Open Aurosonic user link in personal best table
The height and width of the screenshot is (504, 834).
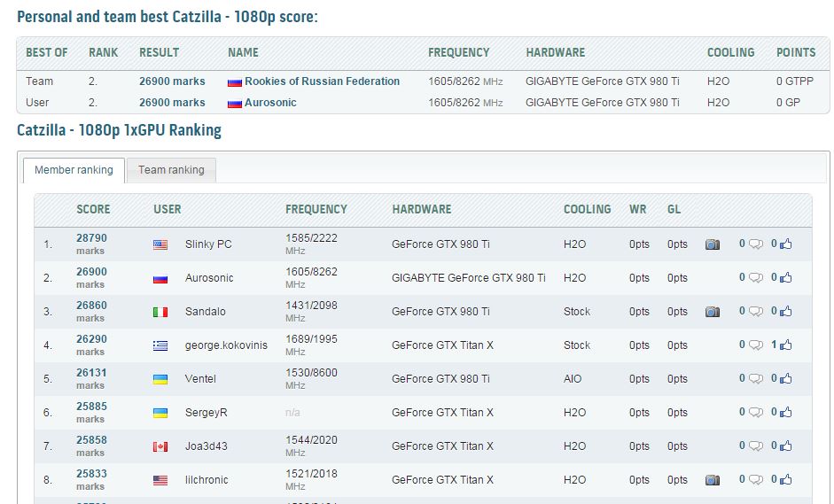[270, 103]
